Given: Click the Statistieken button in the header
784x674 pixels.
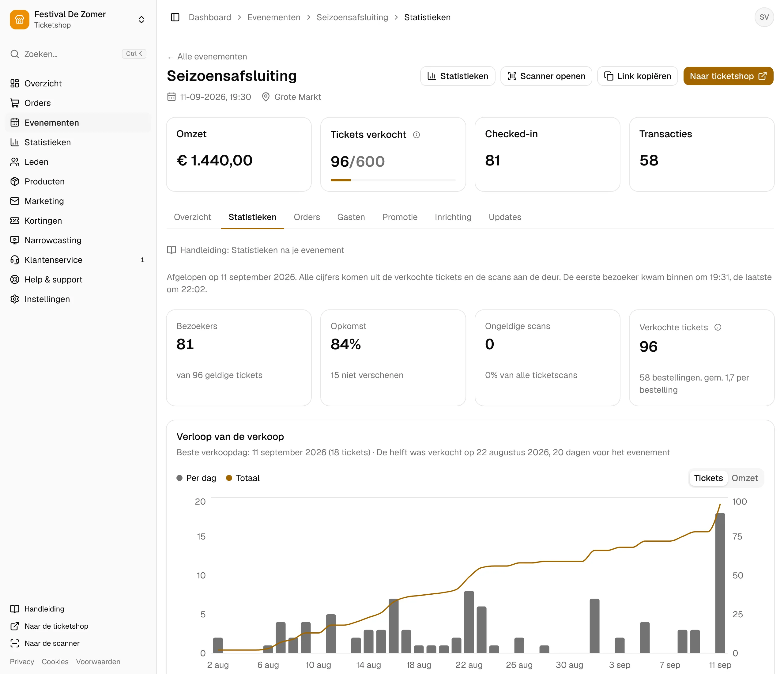Looking at the screenshot, I should tap(458, 76).
